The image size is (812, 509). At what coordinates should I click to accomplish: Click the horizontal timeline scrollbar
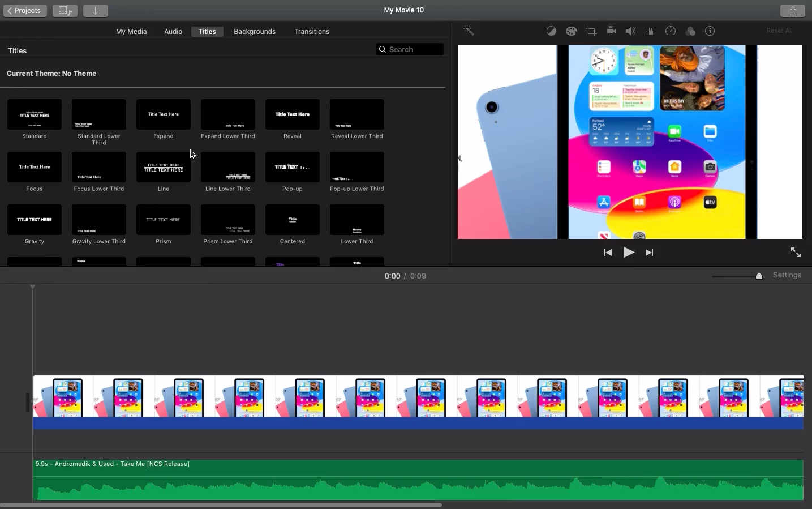[221, 505]
